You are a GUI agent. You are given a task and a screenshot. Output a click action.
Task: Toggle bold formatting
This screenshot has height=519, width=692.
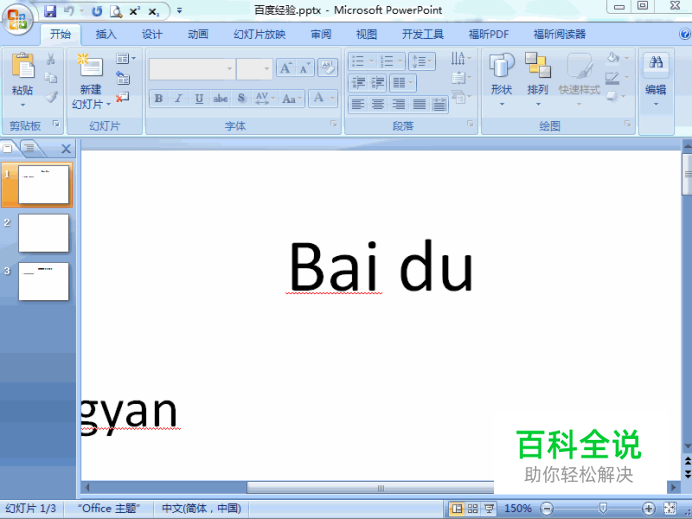tap(158, 98)
